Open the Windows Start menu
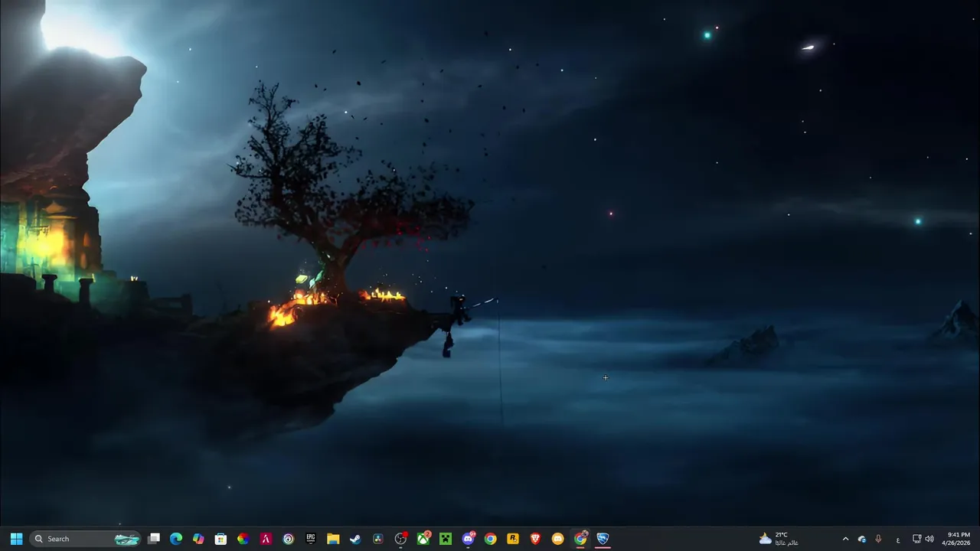Image resolution: width=980 pixels, height=551 pixels. [16, 539]
